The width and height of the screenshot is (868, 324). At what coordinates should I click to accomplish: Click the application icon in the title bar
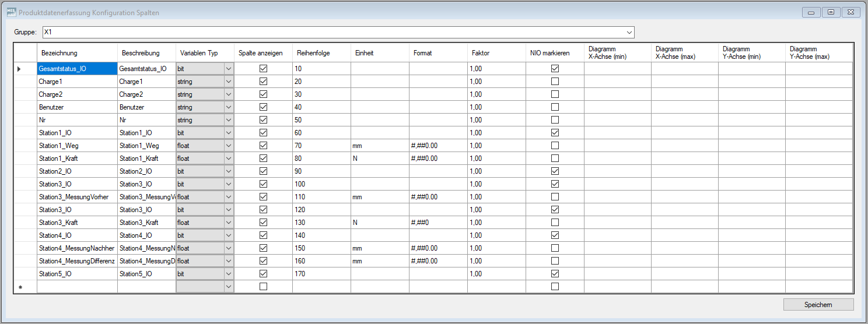[x=10, y=12]
